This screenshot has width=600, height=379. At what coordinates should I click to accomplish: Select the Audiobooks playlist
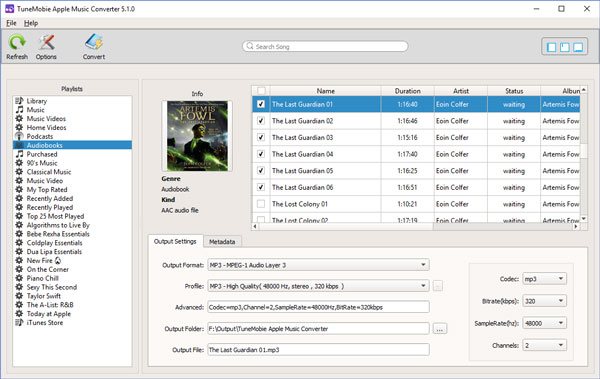(72, 145)
